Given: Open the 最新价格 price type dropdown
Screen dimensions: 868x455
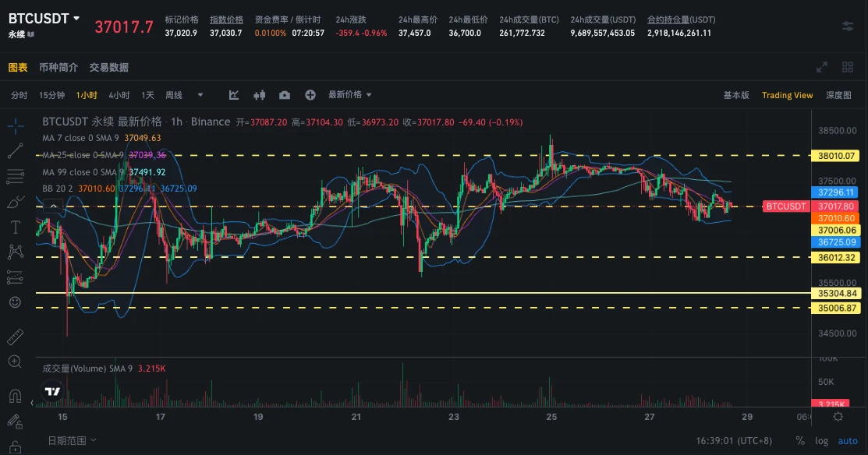Looking at the screenshot, I should [350, 95].
